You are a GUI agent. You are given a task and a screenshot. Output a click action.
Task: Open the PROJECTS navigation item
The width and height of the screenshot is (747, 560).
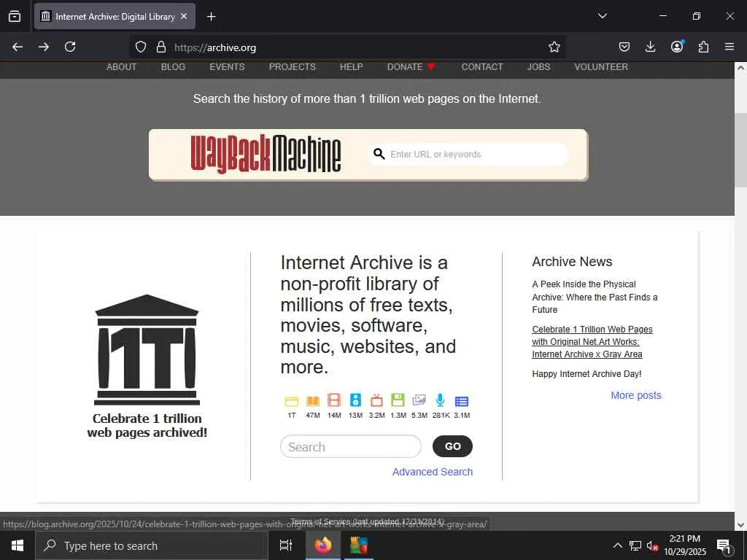click(x=292, y=67)
